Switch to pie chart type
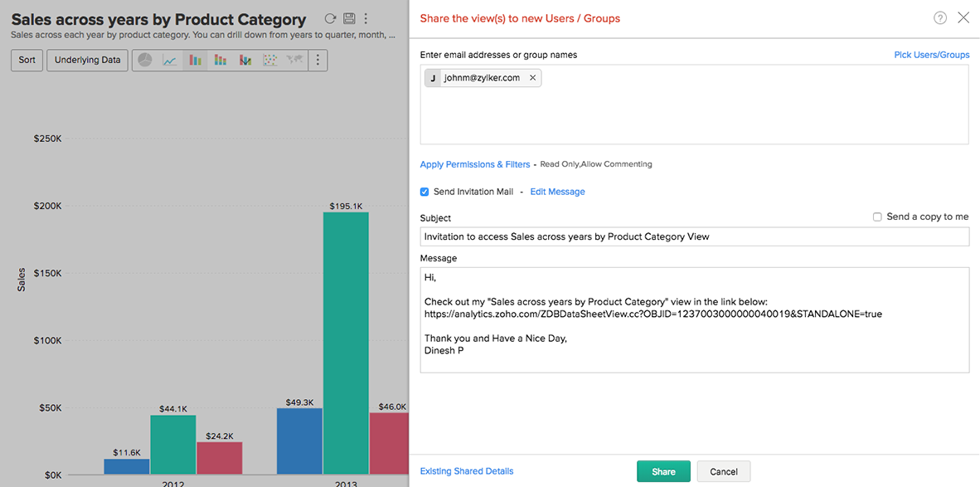 click(x=145, y=60)
